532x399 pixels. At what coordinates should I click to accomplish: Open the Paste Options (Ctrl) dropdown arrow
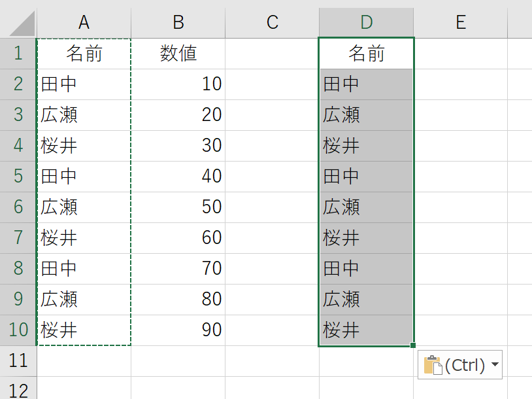click(x=495, y=365)
